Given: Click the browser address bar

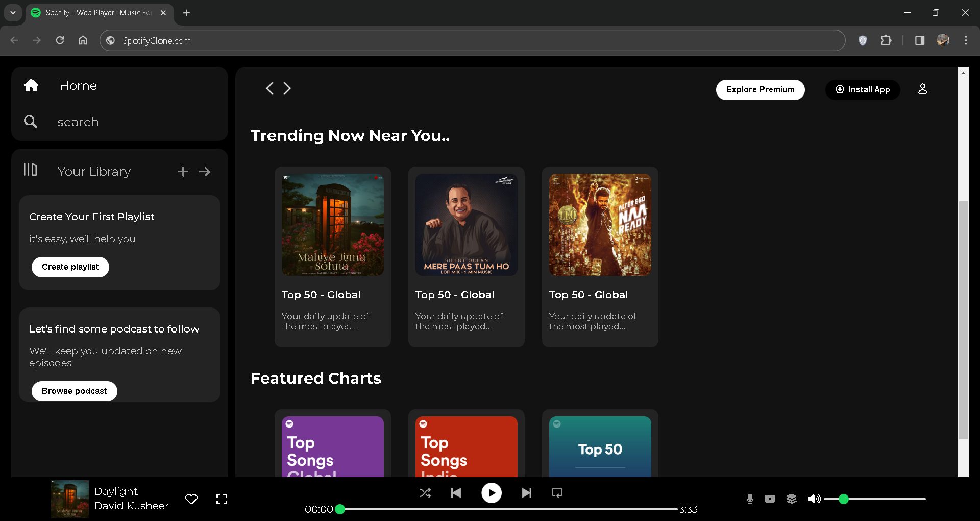Looking at the screenshot, I should pos(472,41).
